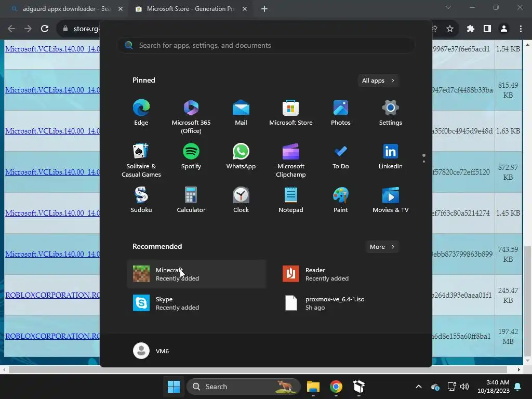Image resolution: width=532 pixels, height=399 pixels.
Task: Open clock and date 3:40 AM panel
Action: coord(494,387)
